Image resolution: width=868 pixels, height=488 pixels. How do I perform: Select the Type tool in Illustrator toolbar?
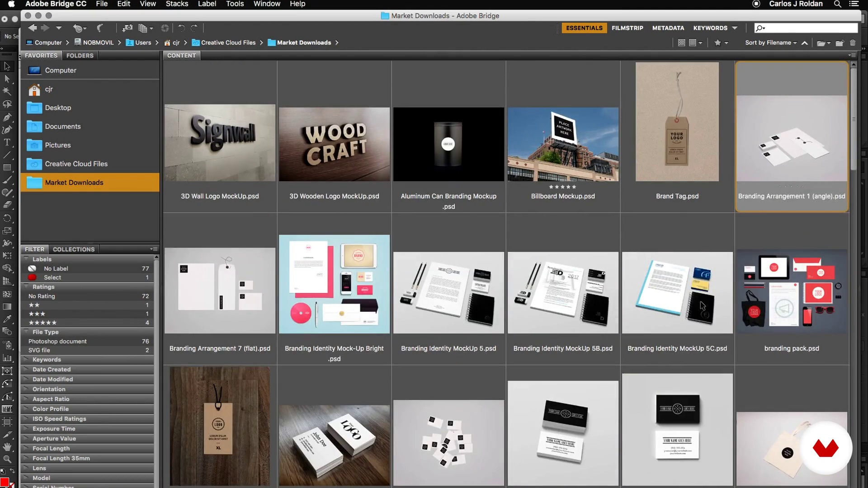[x=7, y=142]
